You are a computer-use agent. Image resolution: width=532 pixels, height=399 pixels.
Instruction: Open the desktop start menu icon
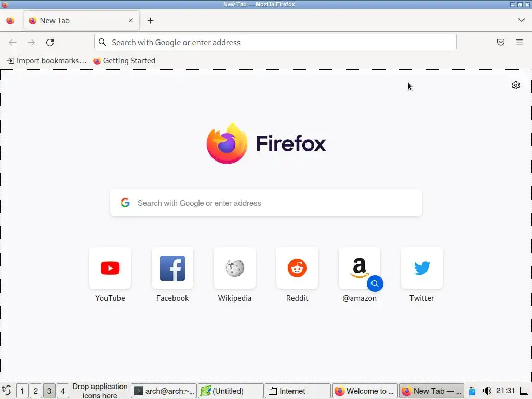coord(7,391)
